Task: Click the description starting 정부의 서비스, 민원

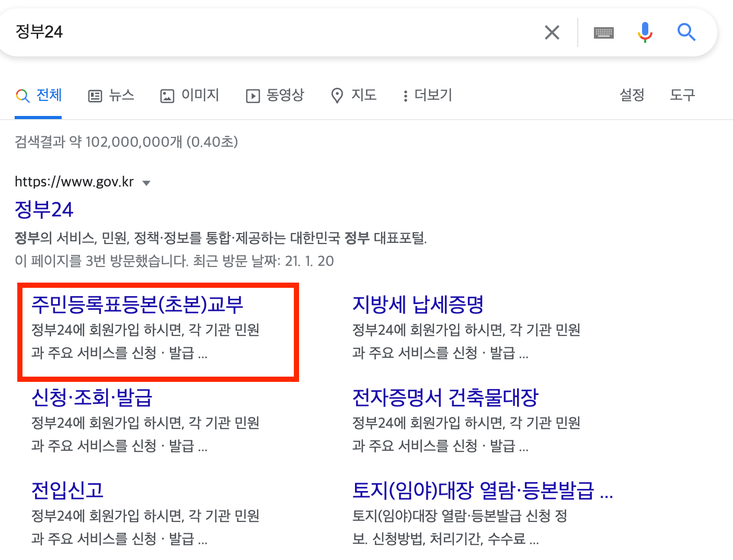Action: [x=221, y=238]
